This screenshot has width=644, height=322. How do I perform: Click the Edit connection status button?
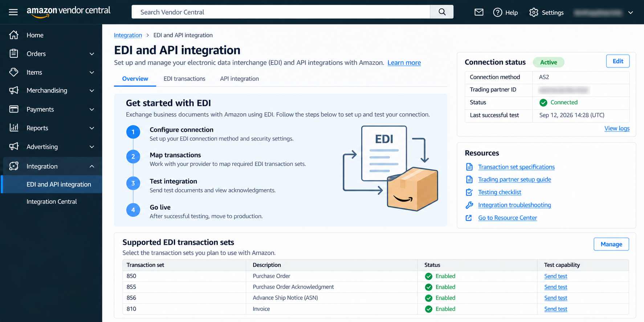(618, 61)
